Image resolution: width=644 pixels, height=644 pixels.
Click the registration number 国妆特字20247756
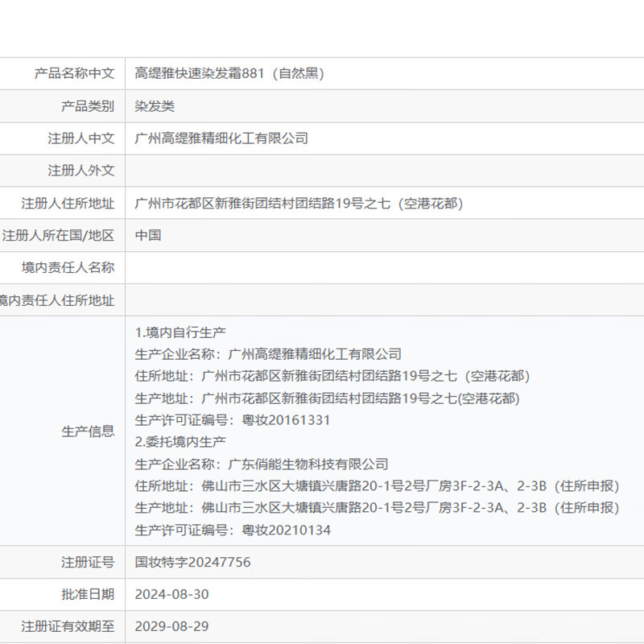coord(192,563)
